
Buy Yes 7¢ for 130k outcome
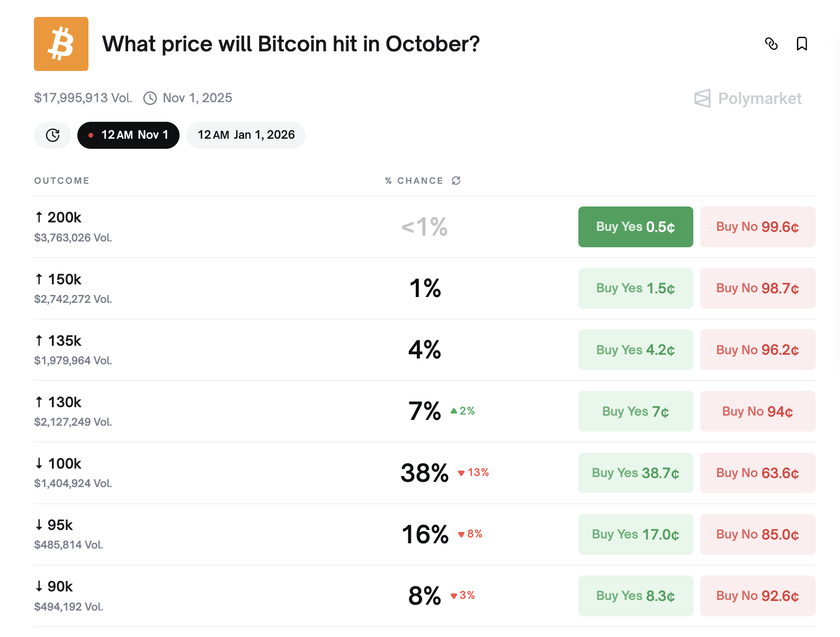[x=635, y=411]
